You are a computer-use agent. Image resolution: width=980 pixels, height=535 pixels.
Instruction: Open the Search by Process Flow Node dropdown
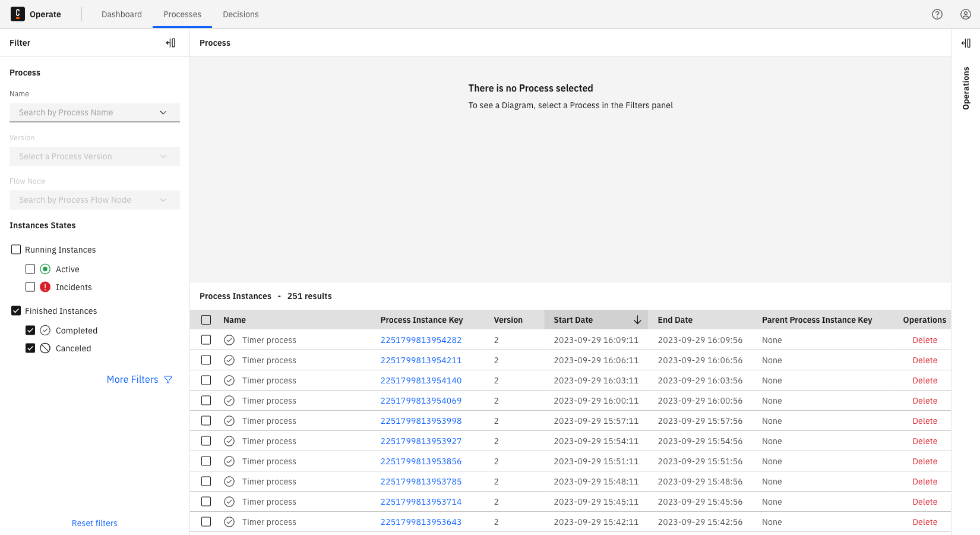[94, 200]
